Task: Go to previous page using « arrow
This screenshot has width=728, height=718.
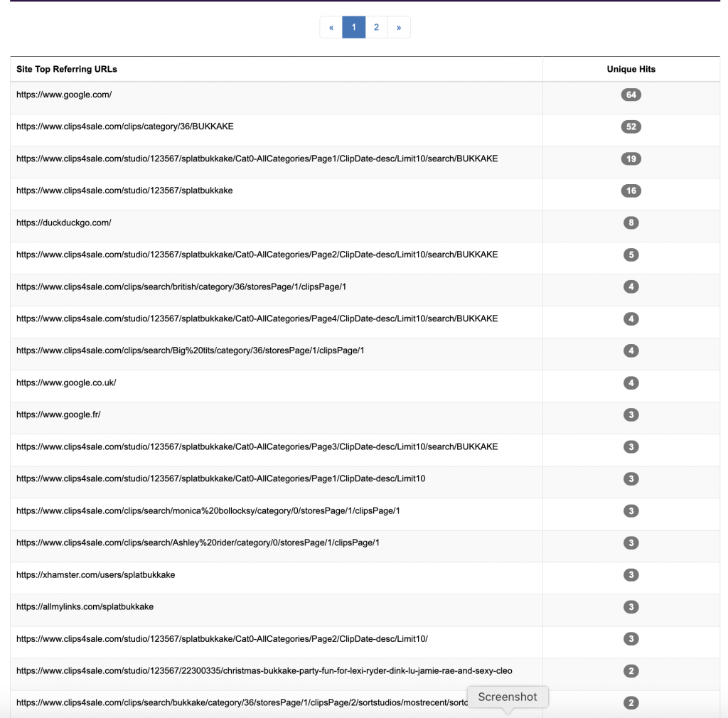Action: [331, 28]
